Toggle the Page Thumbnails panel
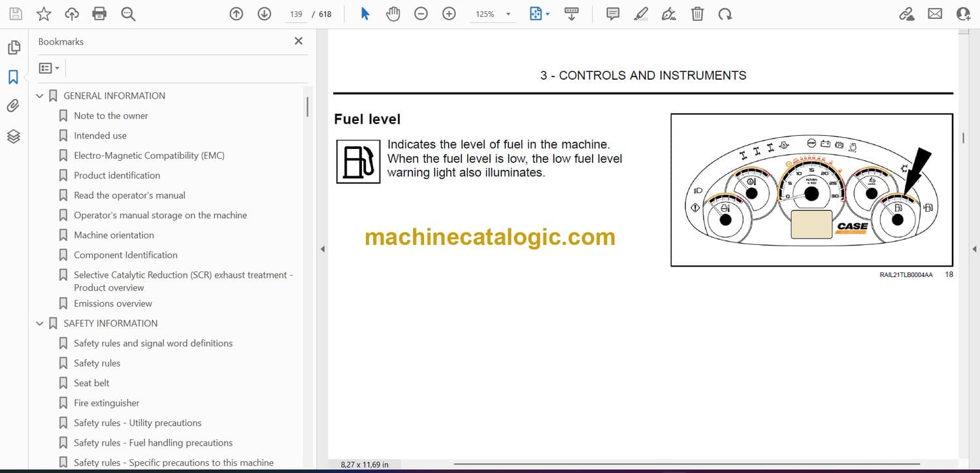This screenshot has width=980, height=473. pos(13,48)
